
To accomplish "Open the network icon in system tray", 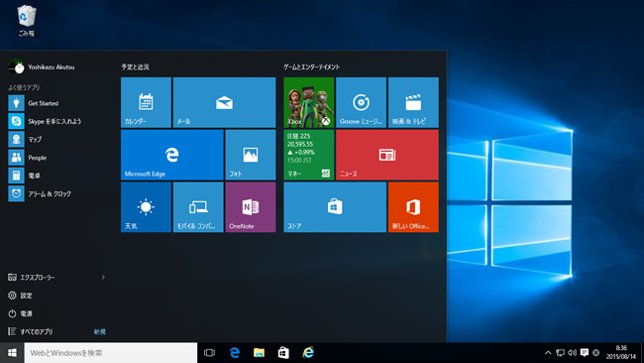I will tap(560, 353).
